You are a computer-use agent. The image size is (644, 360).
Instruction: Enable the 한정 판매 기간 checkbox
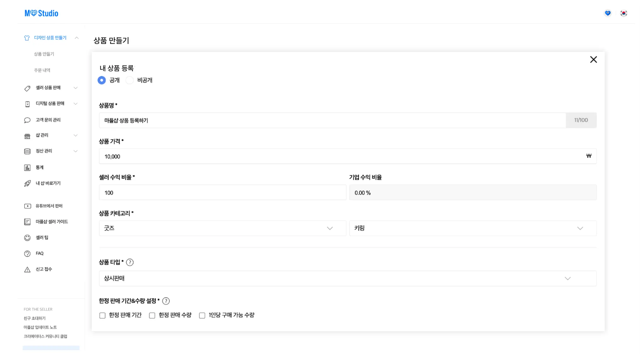pos(103,315)
